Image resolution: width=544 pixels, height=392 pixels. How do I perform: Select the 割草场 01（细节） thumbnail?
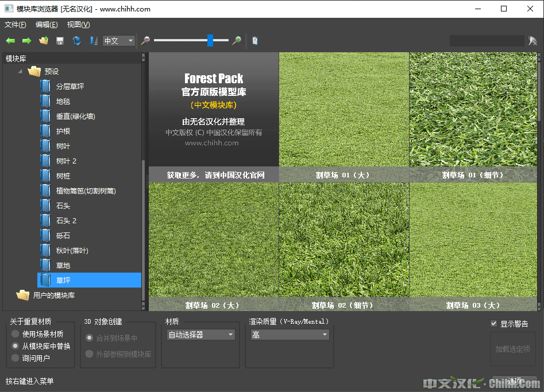[x=473, y=117]
